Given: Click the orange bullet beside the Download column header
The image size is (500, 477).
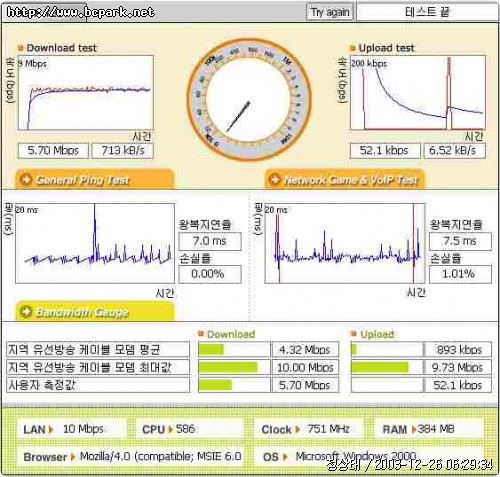Looking at the screenshot, I should click(201, 334).
